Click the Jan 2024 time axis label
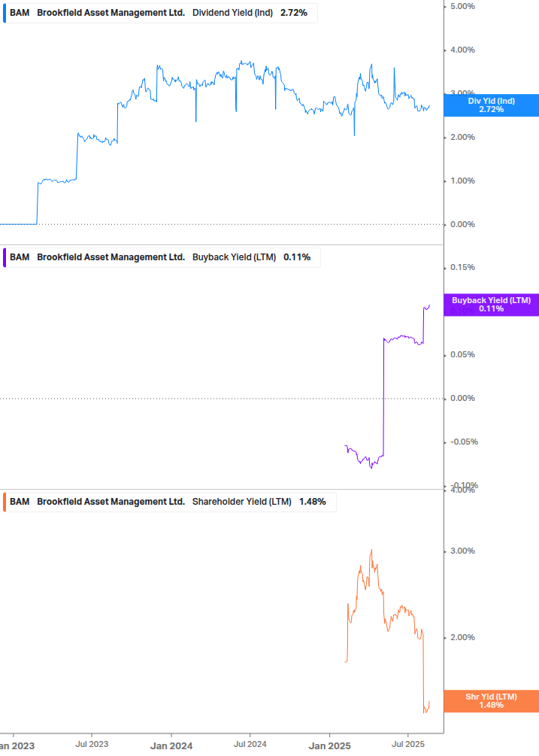This screenshot has height=756, width=539. point(171,746)
